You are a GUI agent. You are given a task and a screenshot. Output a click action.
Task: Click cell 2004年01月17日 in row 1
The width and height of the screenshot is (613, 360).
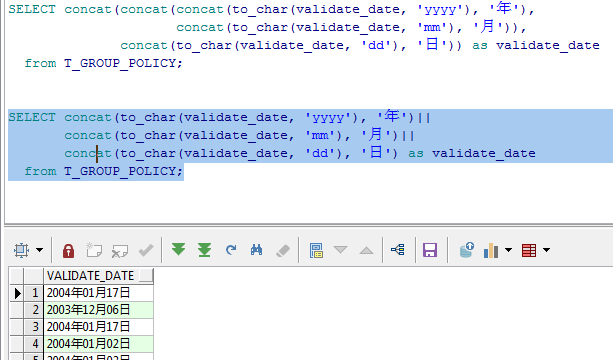click(x=98, y=293)
